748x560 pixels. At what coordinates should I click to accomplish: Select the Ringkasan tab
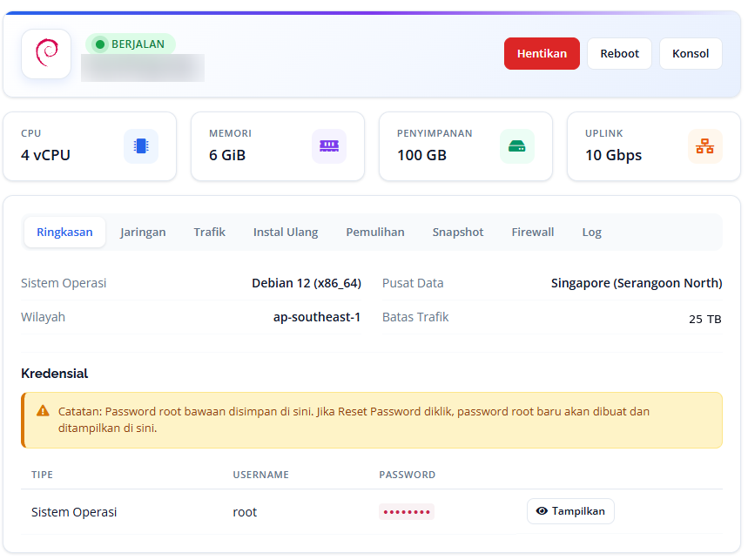(x=65, y=233)
